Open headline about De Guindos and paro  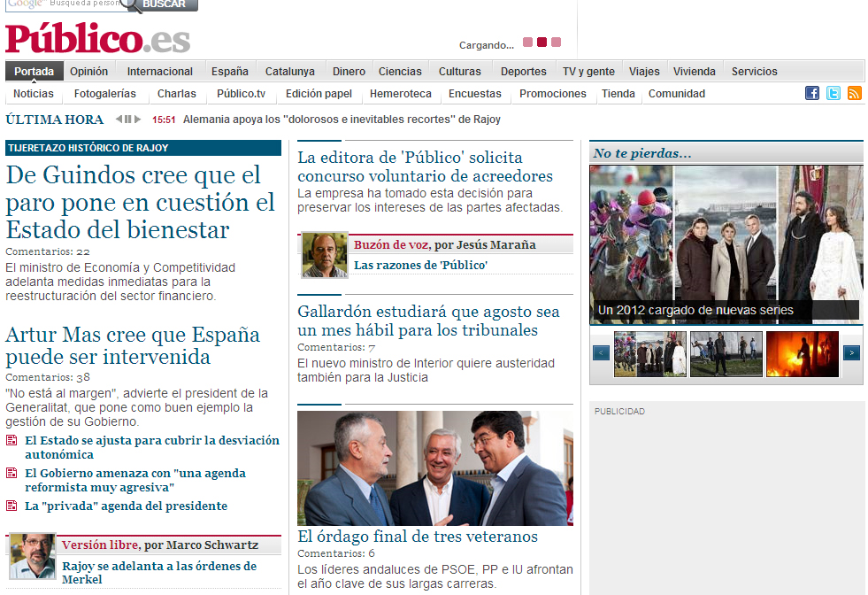tap(140, 202)
